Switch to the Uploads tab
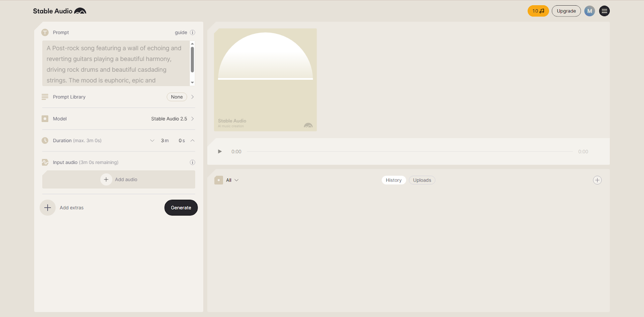Image resolution: width=644 pixels, height=317 pixels. (x=422, y=180)
